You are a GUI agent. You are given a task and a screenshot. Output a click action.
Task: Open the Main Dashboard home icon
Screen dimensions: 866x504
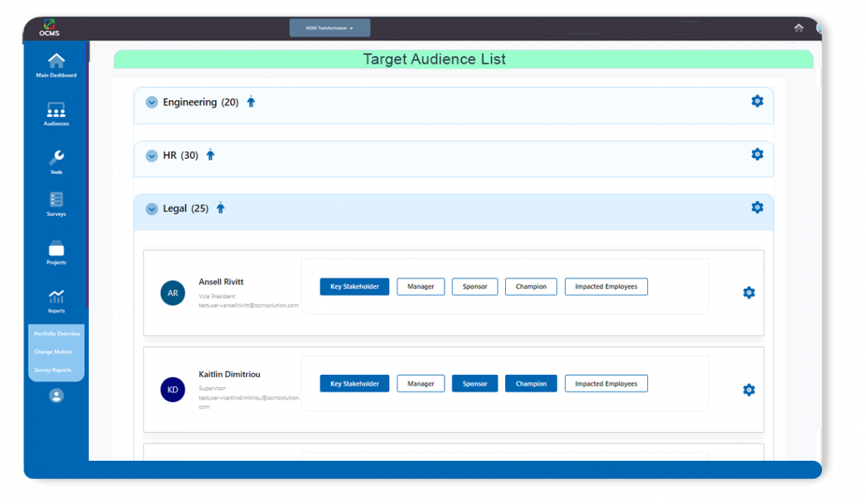56,62
